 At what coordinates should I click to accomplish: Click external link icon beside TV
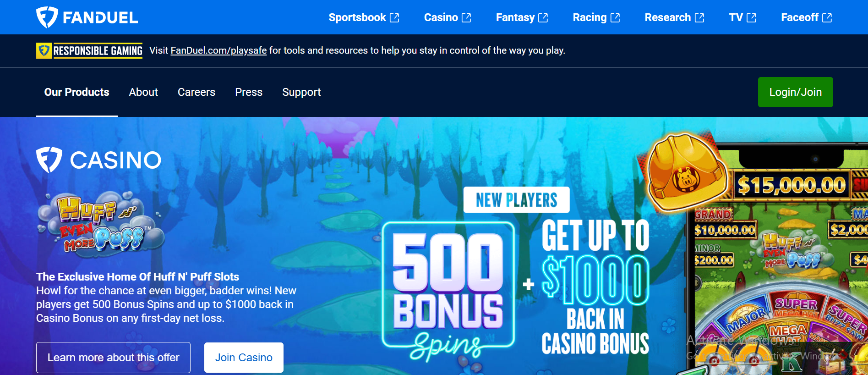click(x=752, y=18)
